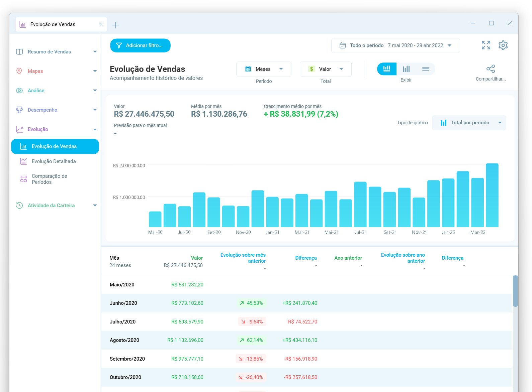Click the Compartilhar label
The width and height of the screenshot is (532, 392).
(x=491, y=79)
